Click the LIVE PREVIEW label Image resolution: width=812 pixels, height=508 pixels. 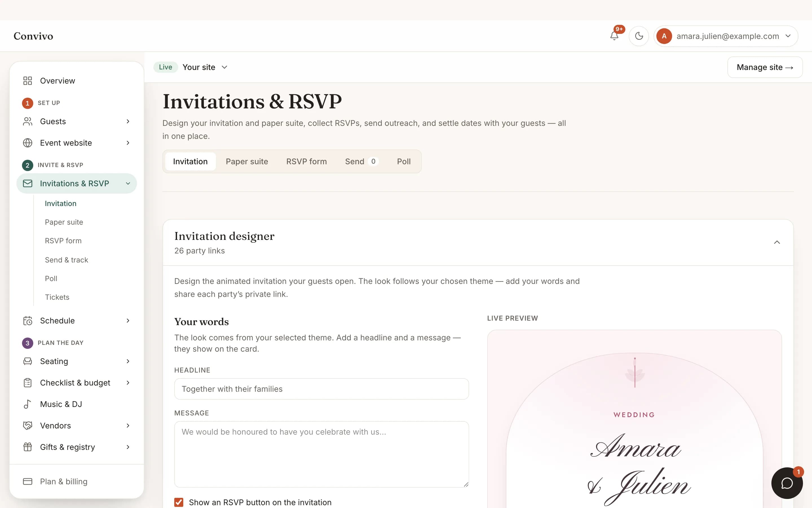point(512,318)
